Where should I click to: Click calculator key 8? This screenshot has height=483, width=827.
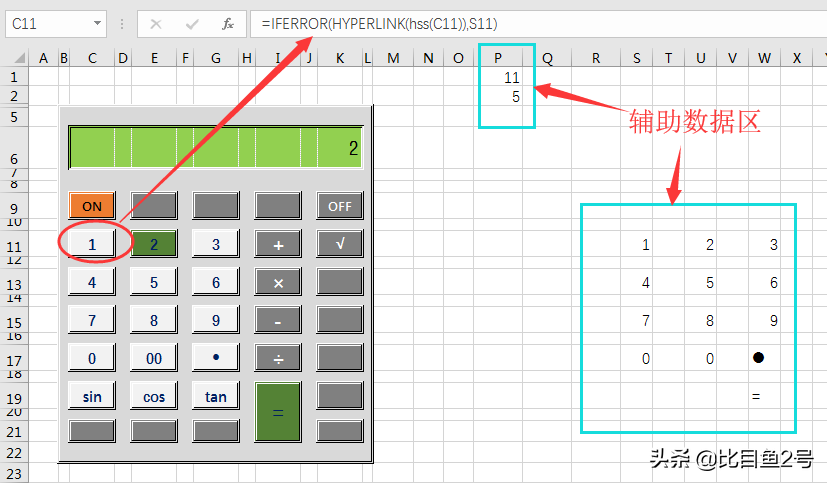(x=153, y=320)
